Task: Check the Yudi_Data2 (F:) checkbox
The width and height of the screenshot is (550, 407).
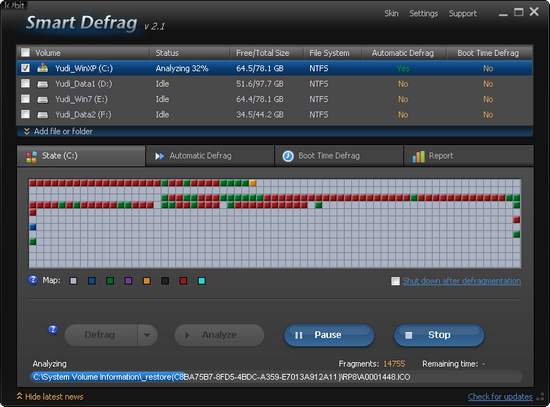Action: pyautogui.click(x=25, y=114)
